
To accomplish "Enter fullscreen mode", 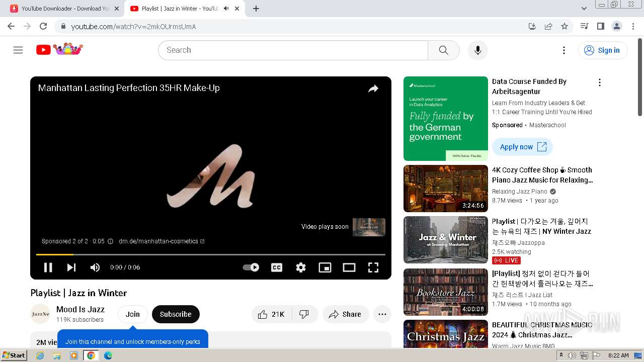I will (373, 267).
